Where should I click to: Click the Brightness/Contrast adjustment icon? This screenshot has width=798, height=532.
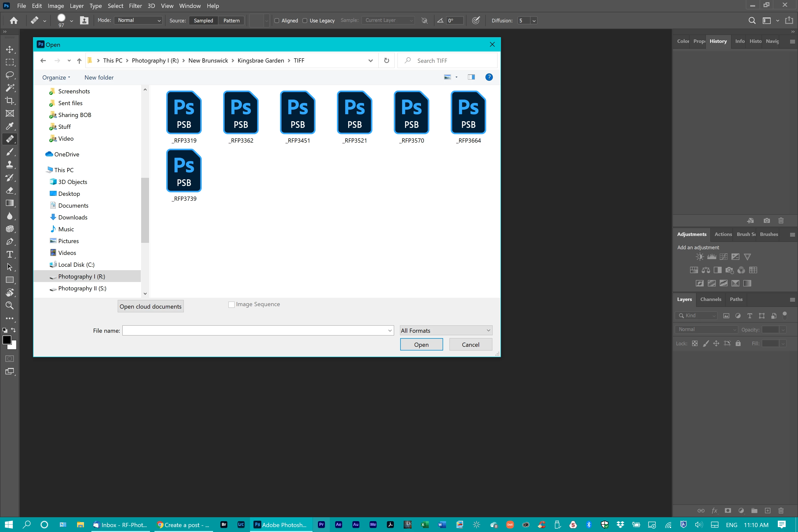click(x=700, y=257)
